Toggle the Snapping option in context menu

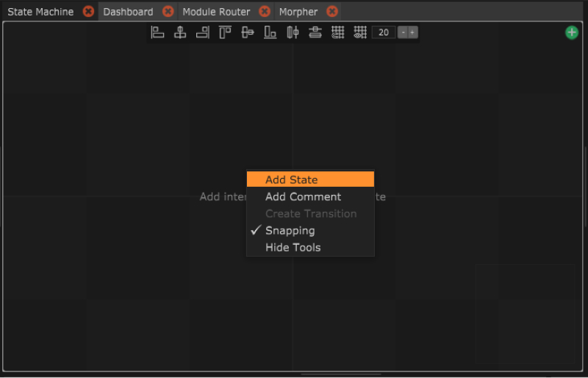pyautogui.click(x=290, y=230)
